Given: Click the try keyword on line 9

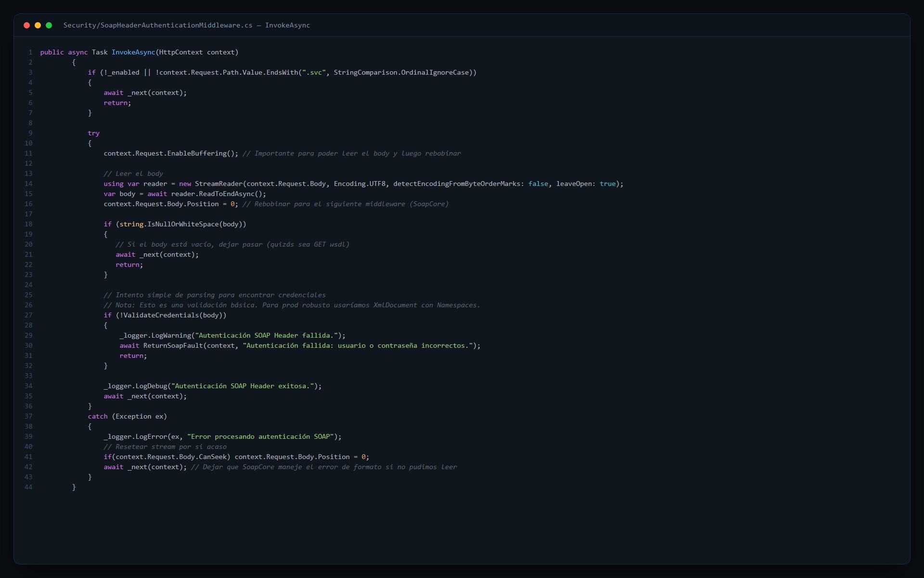Looking at the screenshot, I should 94,133.
